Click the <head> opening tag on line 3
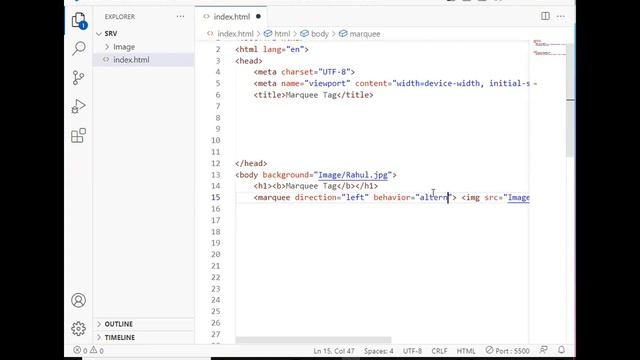The height and width of the screenshot is (360, 640). tap(249, 61)
